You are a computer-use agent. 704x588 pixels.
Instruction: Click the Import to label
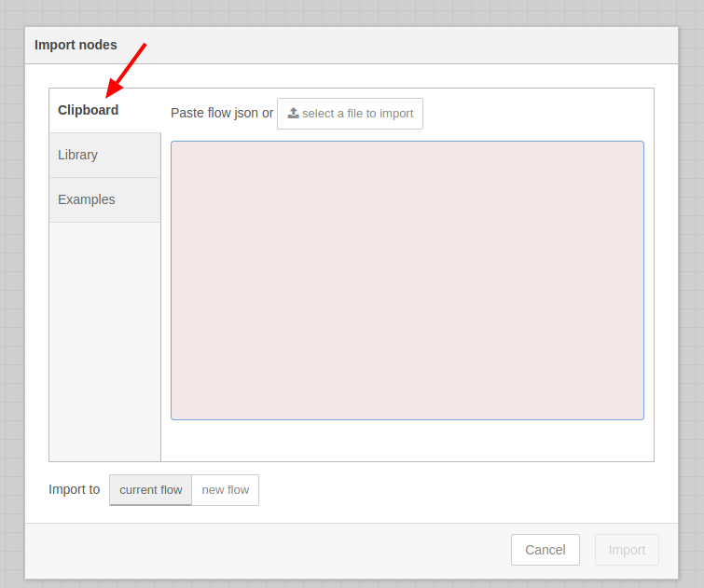point(74,489)
